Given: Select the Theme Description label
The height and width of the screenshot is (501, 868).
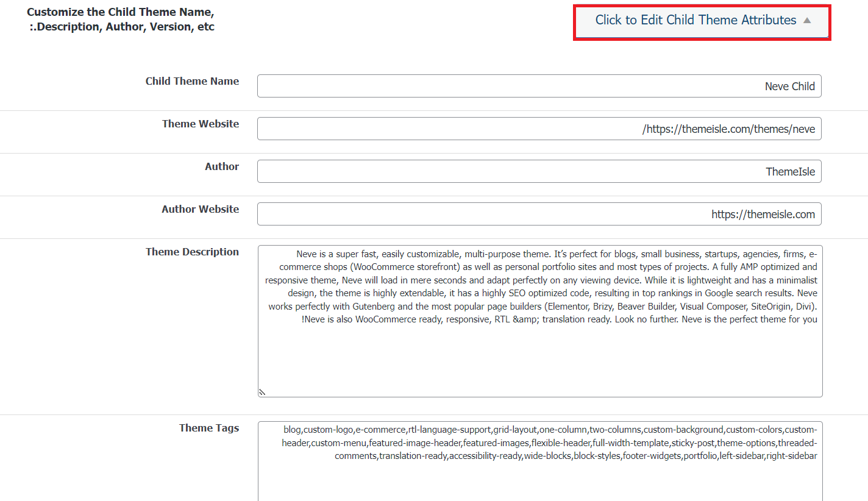Looking at the screenshot, I should coord(192,252).
